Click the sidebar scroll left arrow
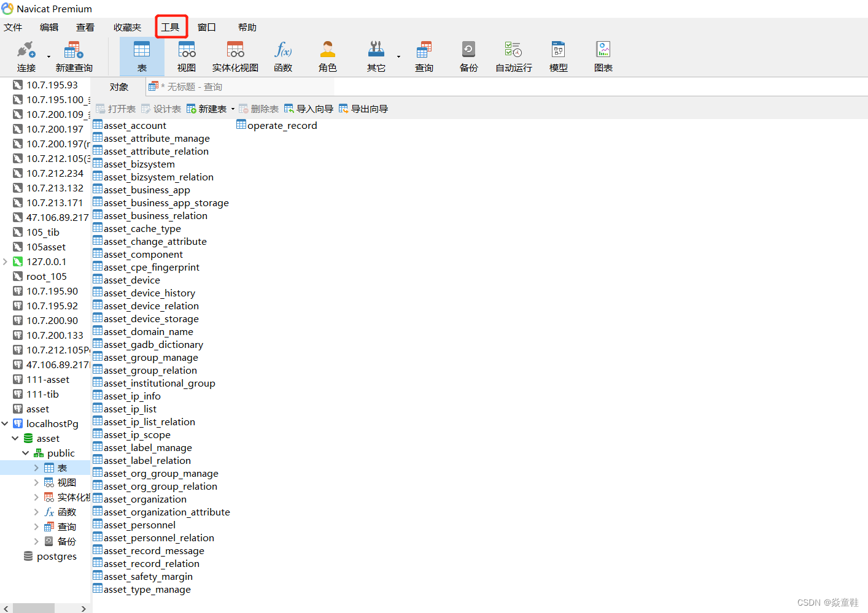Image resolution: width=868 pixels, height=613 pixels. click(6, 608)
